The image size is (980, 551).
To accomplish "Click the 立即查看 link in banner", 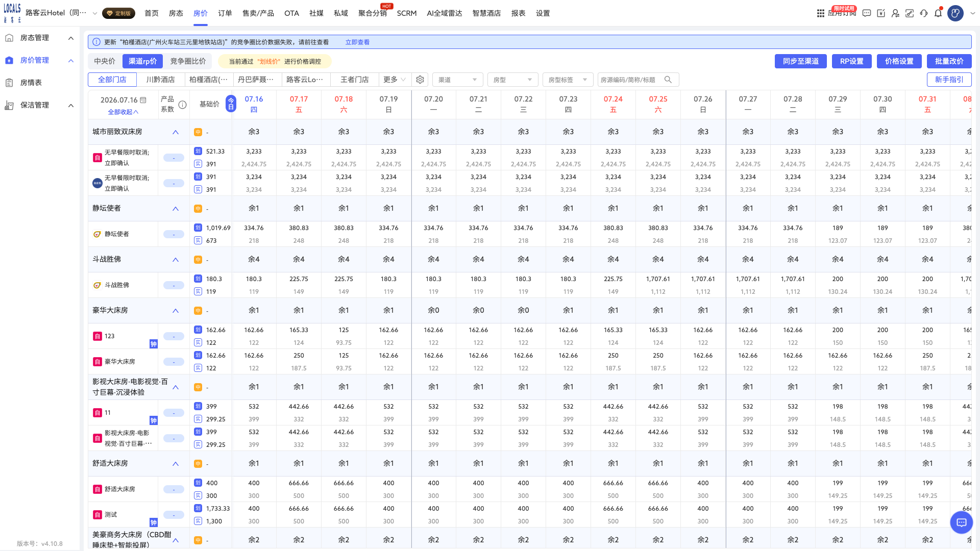I will click(x=357, y=42).
